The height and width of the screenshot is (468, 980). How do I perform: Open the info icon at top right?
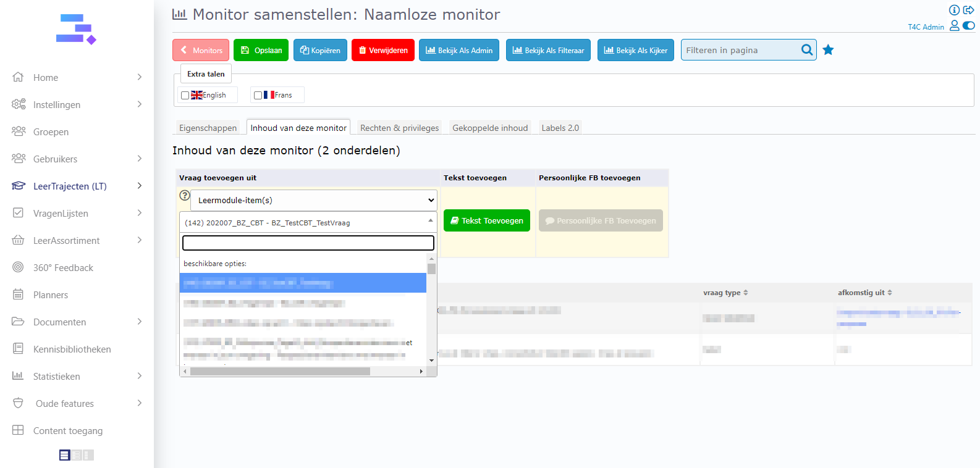(x=954, y=10)
